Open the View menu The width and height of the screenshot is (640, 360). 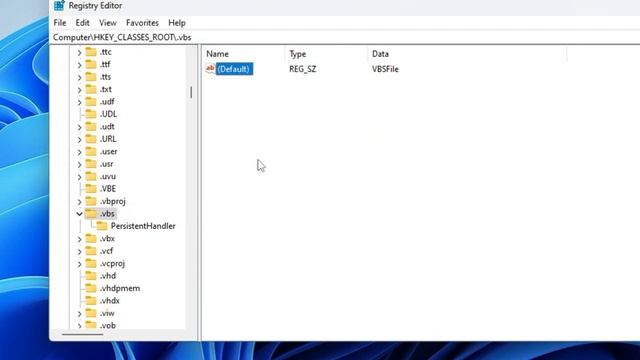click(x=108, y=23)
